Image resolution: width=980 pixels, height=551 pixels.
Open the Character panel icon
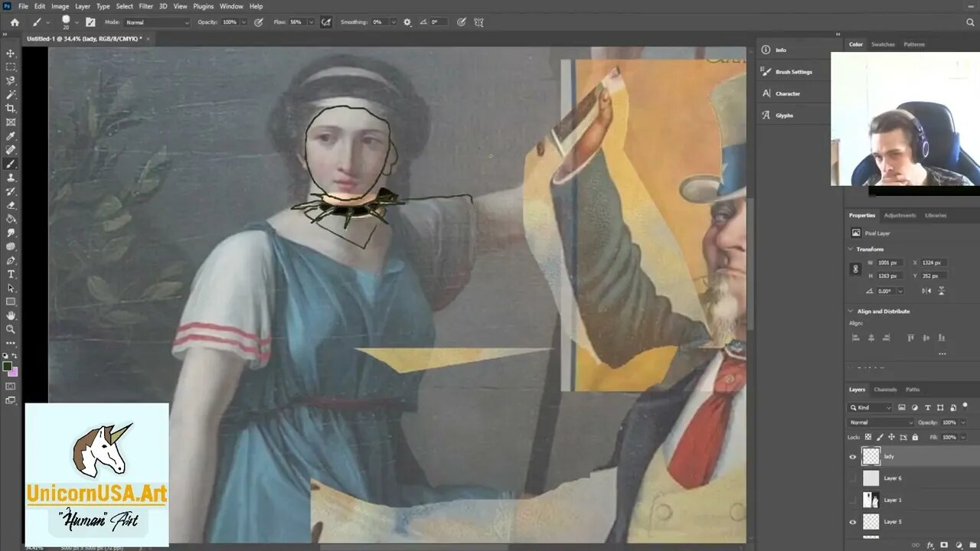pos(766,93)
